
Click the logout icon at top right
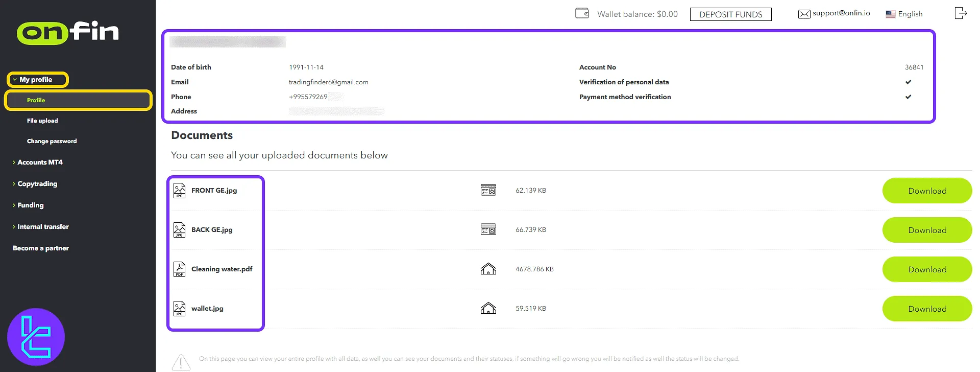click(x=961, y=13)
